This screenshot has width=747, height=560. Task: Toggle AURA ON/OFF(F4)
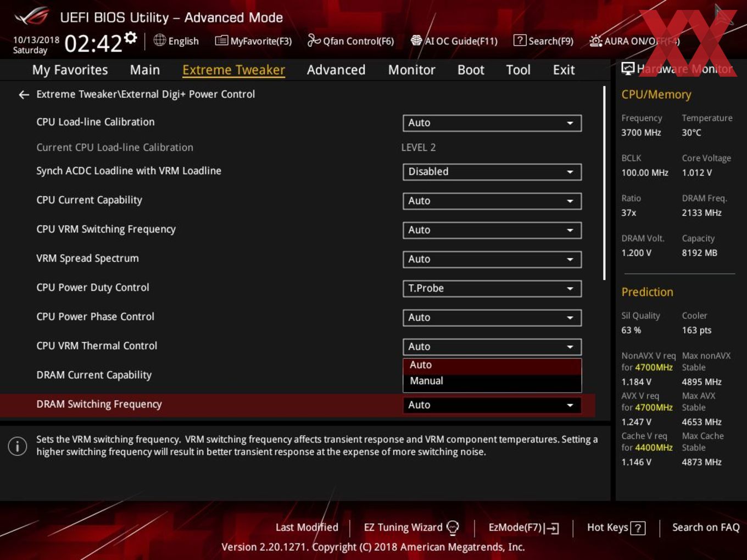click(635, 41)
